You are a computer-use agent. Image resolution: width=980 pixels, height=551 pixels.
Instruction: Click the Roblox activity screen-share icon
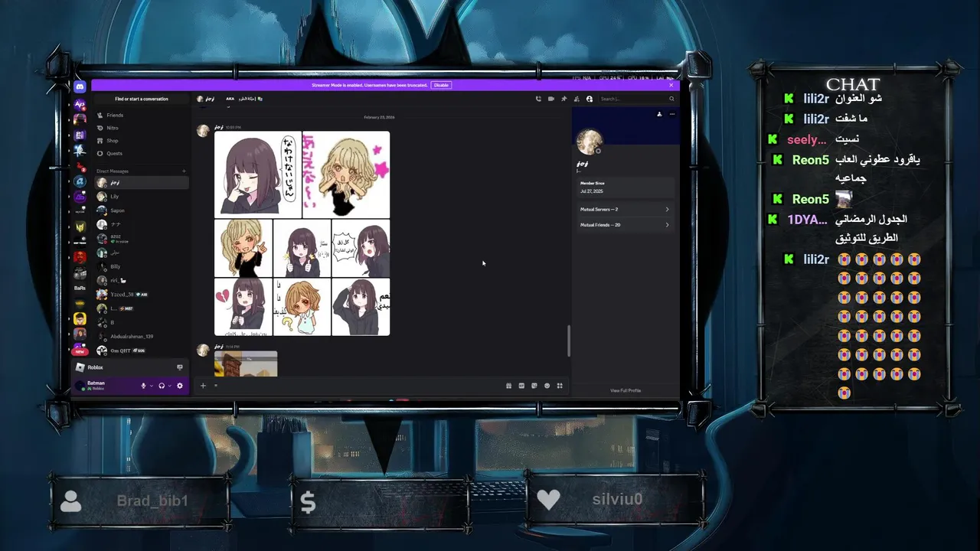[x=180, y=367]
